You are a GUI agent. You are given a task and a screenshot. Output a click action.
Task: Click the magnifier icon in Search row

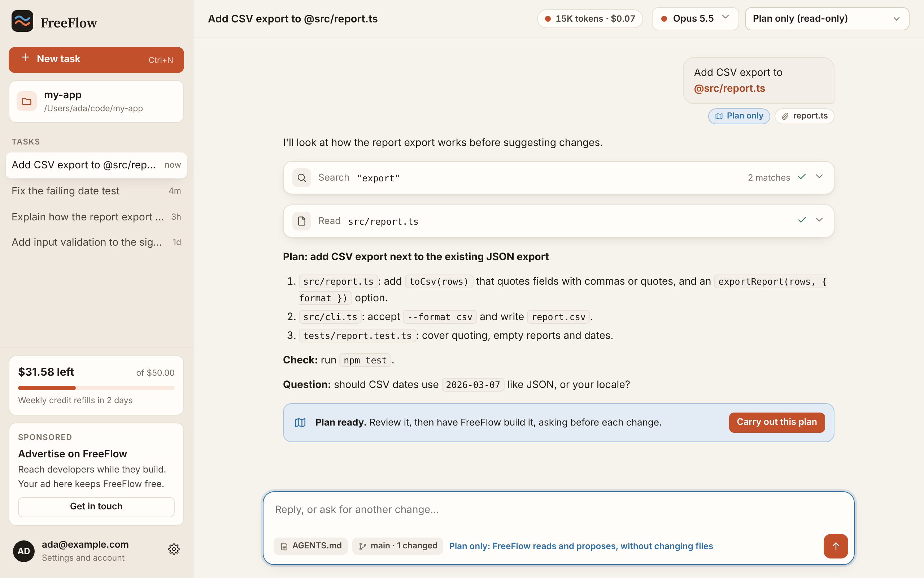(x=302, y=178)
